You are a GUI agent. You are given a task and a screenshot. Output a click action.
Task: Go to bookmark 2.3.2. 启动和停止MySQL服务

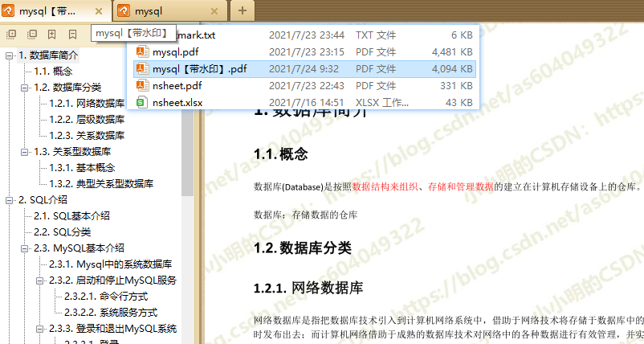[x=112, y=280]
